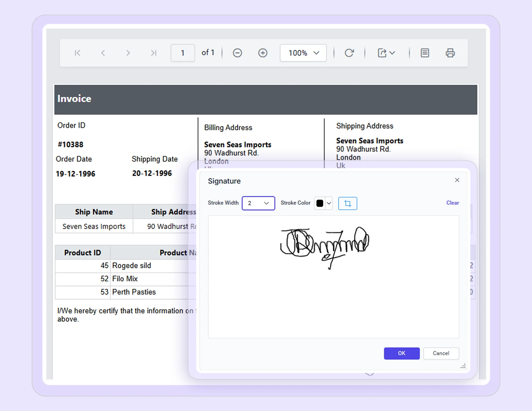532x411 pixels.
Task: Confirm the signature with OK
Action: (401, 353)
